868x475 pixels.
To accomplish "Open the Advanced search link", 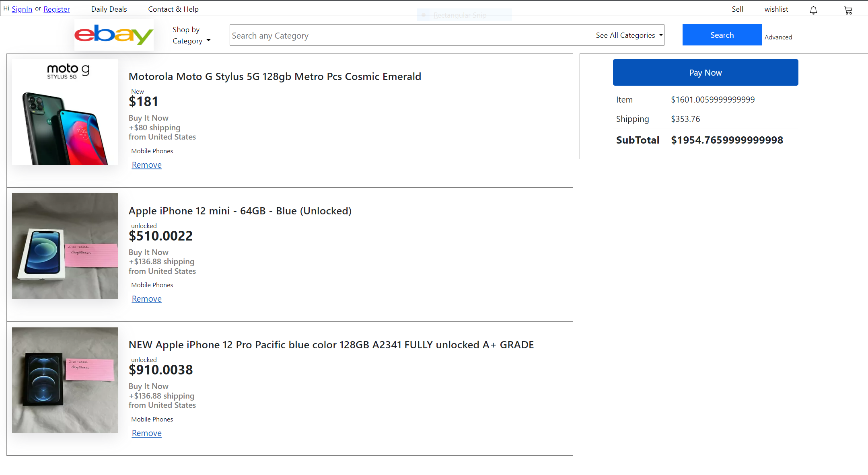I will pyautogui.click(x=778, y=37).
